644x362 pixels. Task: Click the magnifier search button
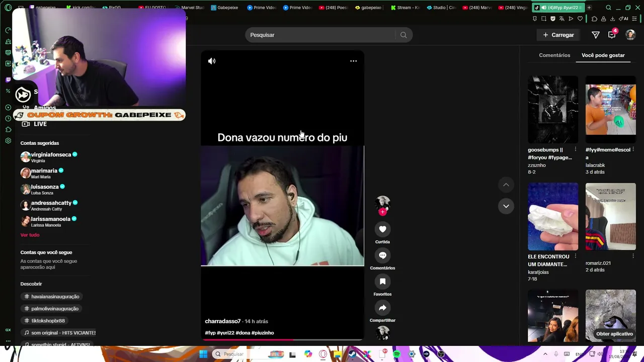(x=404, y=35)
